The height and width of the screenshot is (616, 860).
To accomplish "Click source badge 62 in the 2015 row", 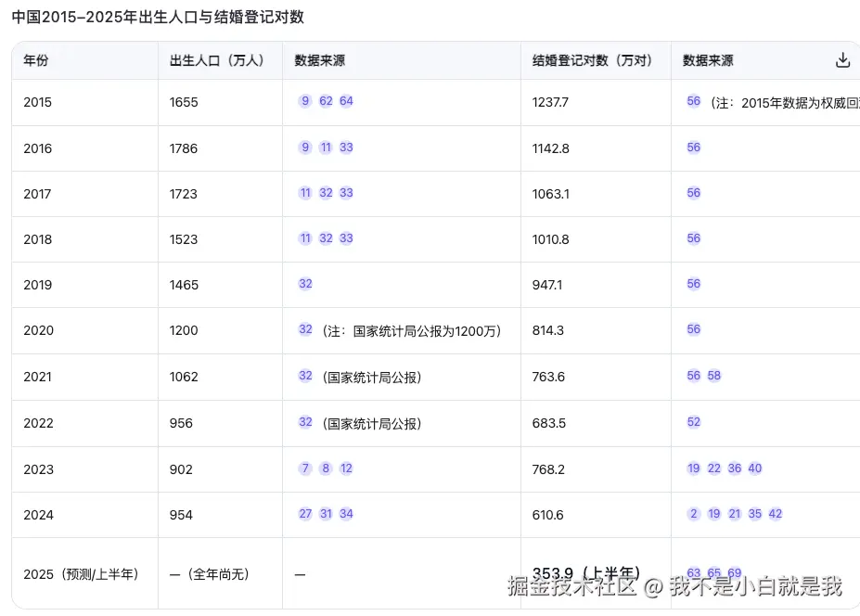I will pyautogui.click(x=326, y=101).
